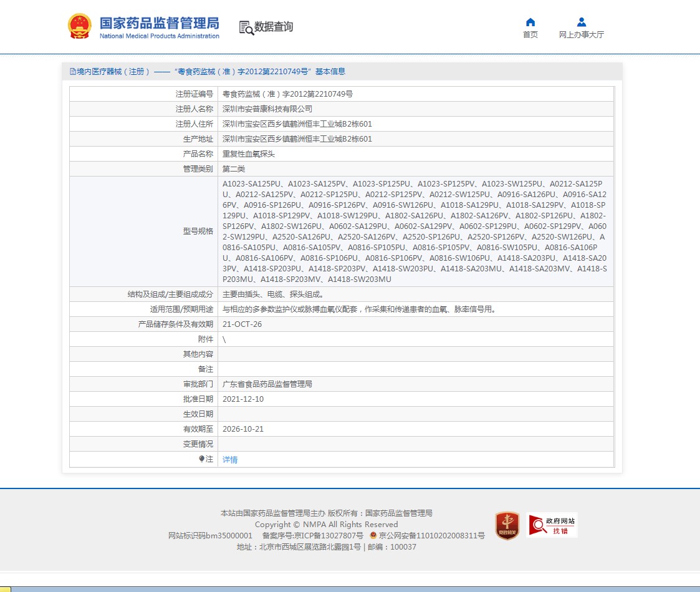Click the document icon before 境内医疗器械
700x592 pixels.
click(x=73, y=72)
